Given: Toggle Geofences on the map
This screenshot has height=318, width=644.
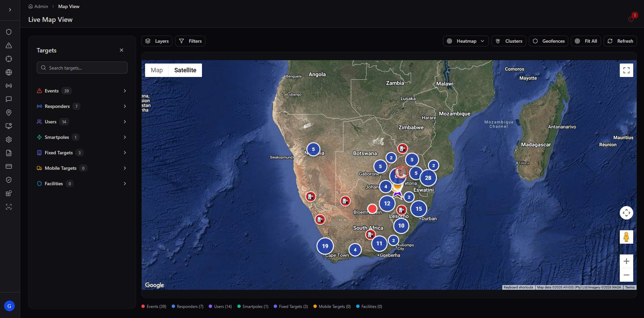Looking at the screenshot, I should click(548, 41).
